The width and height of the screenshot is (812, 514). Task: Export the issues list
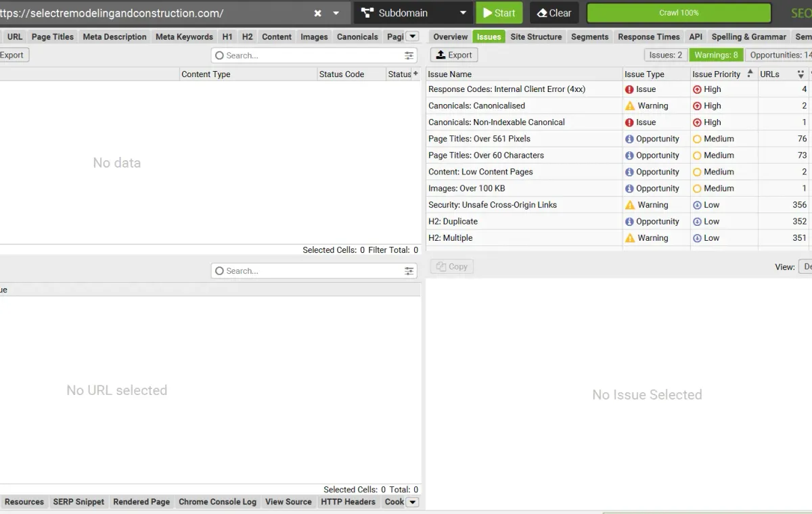[454, 55]
